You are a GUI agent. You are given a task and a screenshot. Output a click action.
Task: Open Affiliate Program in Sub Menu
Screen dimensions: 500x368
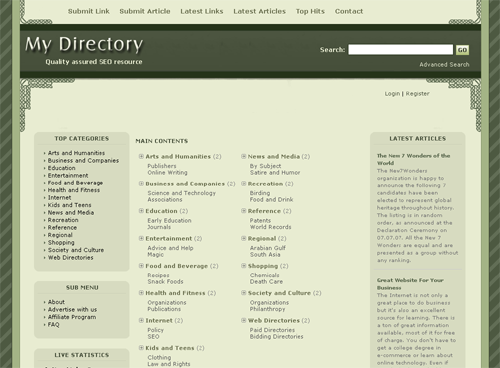point(72,317)
